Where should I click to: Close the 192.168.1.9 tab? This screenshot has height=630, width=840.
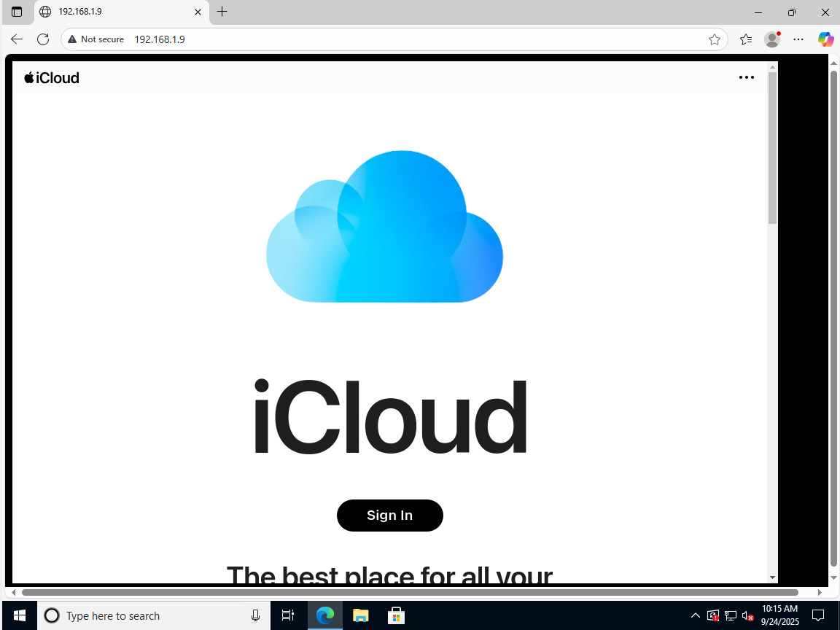(x=198, y=12)
